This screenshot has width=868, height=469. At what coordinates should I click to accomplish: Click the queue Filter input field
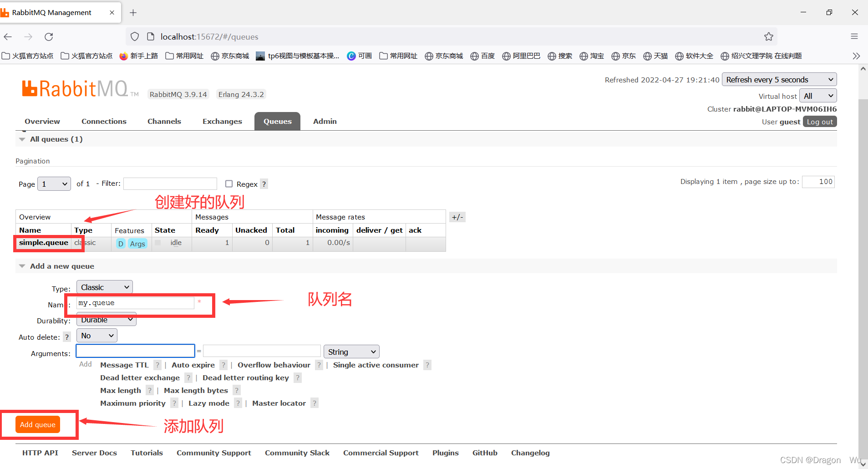click(170, 184)
